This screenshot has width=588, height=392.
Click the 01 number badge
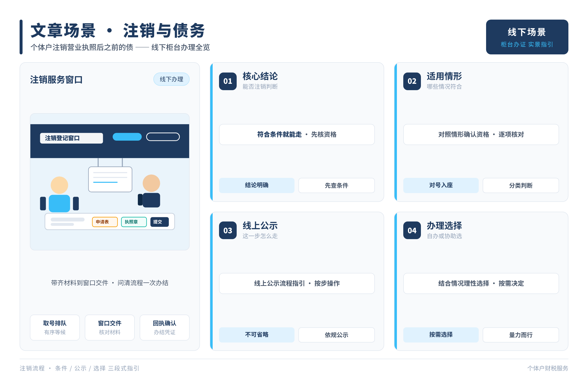[x=228, y=81]
